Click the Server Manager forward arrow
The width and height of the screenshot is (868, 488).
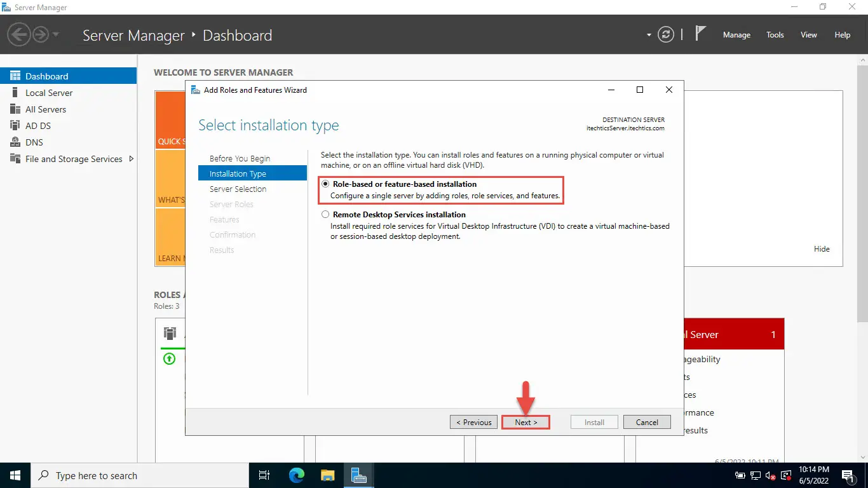point(41,34)
